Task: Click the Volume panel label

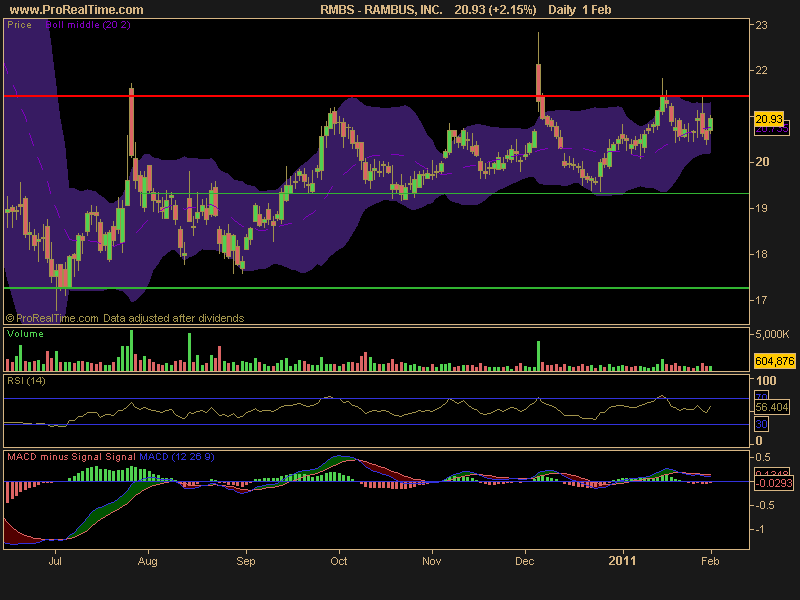Action: point(25,334)
